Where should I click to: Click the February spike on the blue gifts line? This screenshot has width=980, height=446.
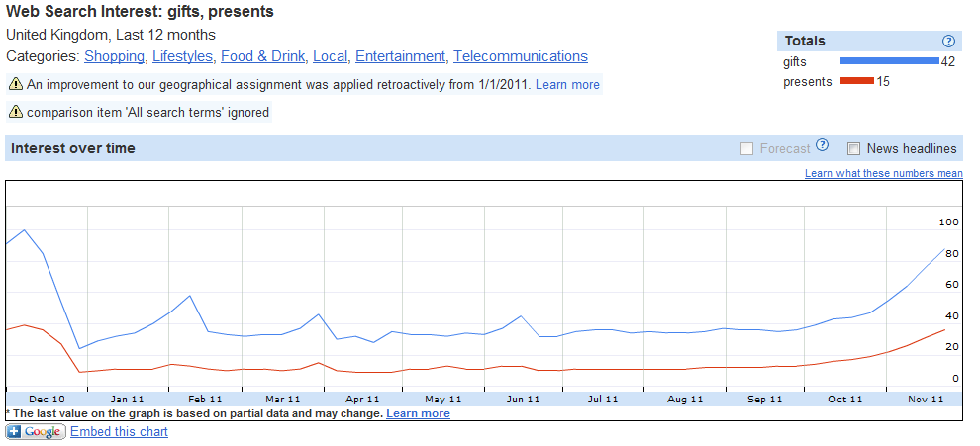(189, 296)
